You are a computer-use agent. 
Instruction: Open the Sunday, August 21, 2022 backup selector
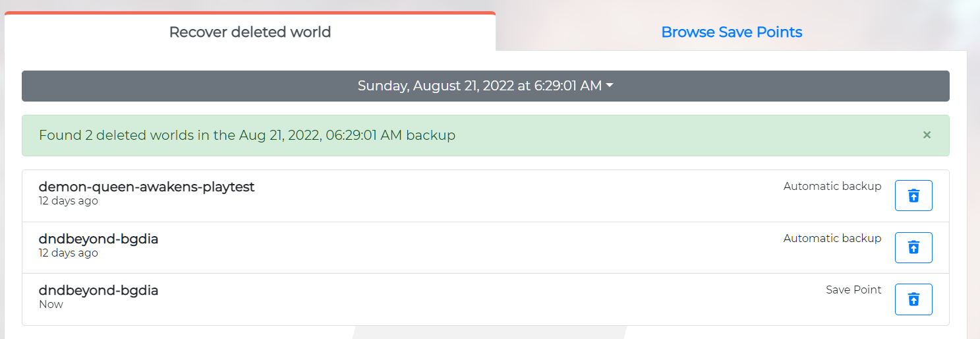tap(486, 86)
